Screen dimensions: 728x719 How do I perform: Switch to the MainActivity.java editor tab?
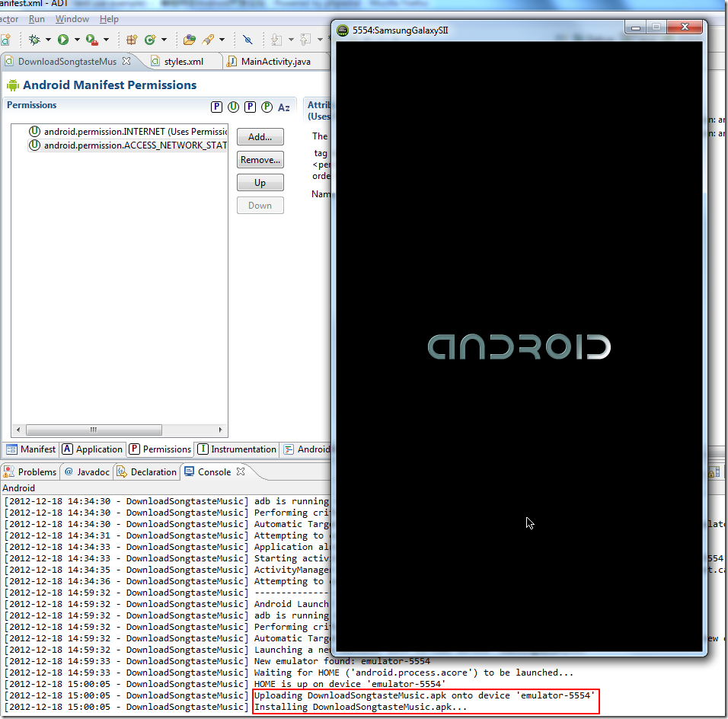pyautogui.click(x=276, y=61)
